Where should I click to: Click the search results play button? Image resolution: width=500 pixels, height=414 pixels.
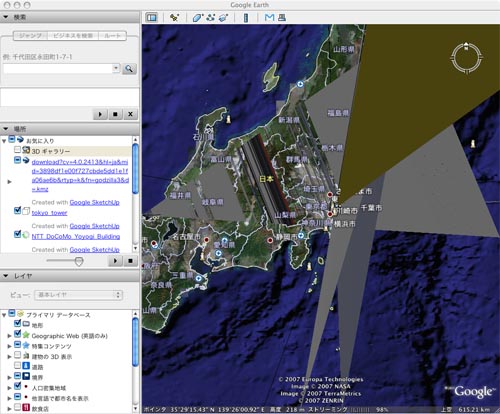tap(100, 114)
